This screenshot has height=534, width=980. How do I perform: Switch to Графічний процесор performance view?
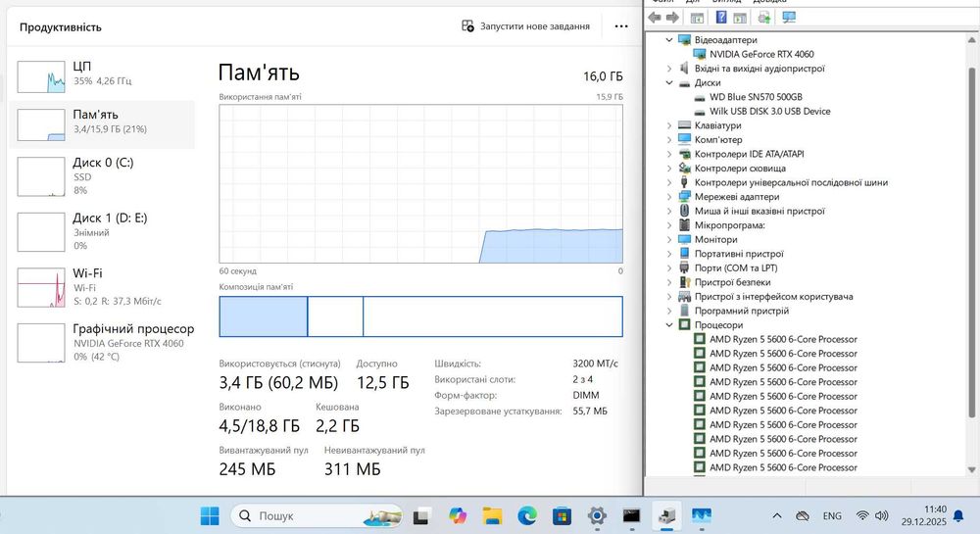pyautogui.click(x=103, y=342)
